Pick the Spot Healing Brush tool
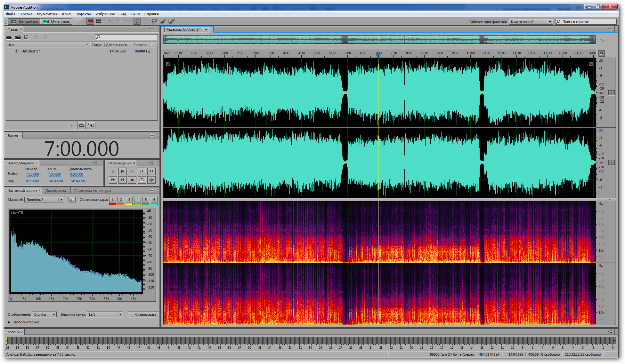625x364 pixels. pos(172,21)
